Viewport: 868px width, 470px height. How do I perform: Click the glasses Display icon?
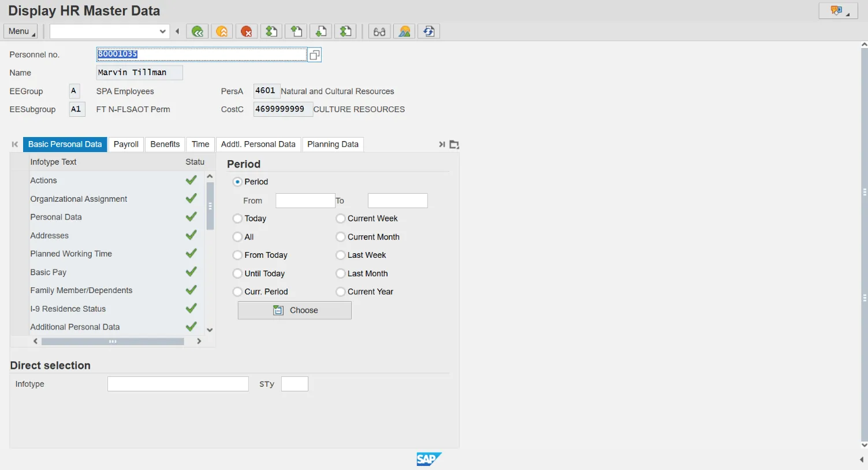(x=379, y=32)
